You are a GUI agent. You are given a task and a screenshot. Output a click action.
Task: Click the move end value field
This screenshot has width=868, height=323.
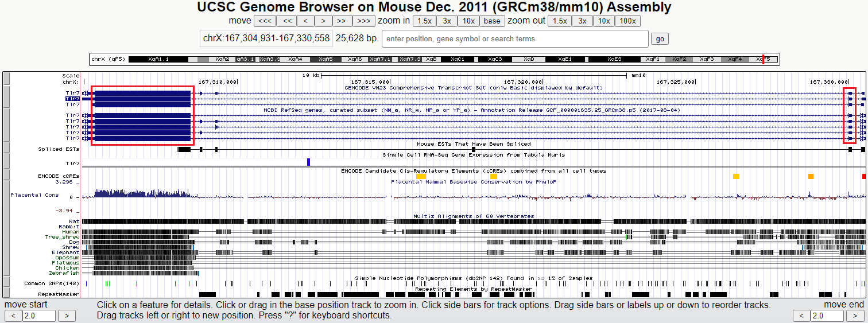827,316
